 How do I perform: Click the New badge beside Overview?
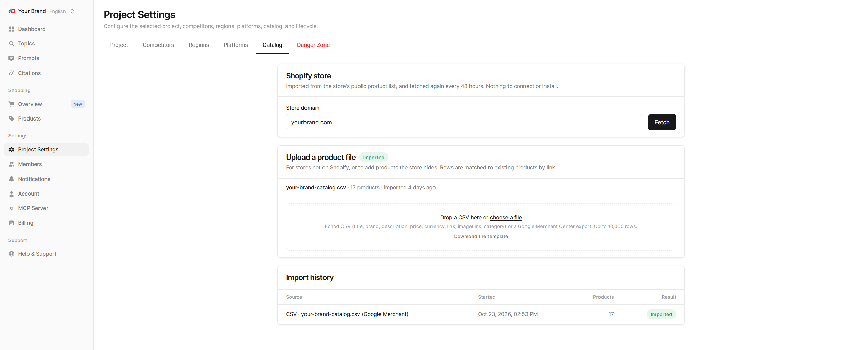click(x=78, y=104)
